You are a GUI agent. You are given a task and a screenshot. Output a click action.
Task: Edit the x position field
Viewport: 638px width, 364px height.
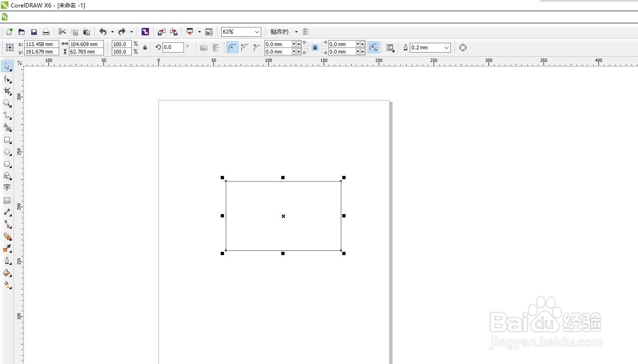pyautogui.click(x=41, y=44)
